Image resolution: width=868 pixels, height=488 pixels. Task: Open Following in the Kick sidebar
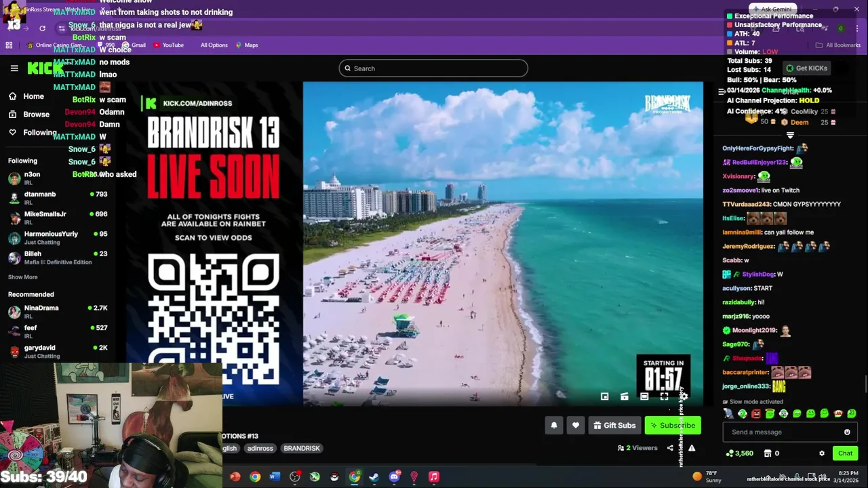(x=33, y=133)
